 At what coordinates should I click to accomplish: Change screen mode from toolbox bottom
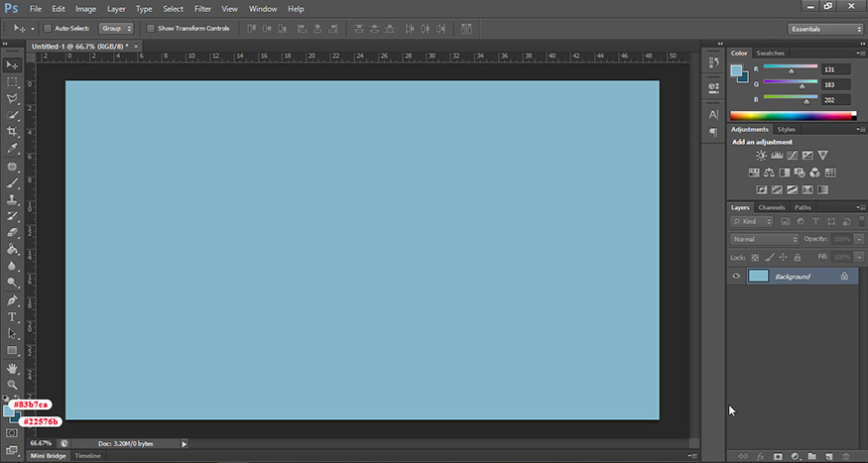click(12, 450)
